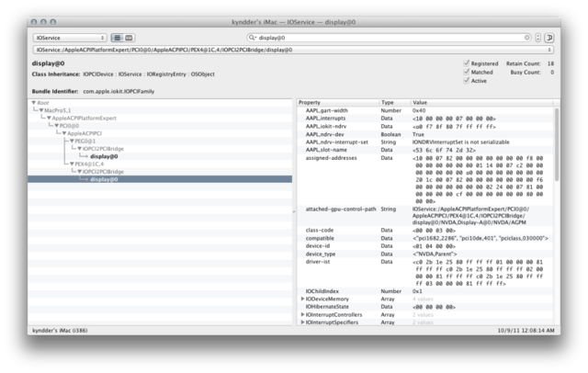Click the crescent toolbar button at far right
Image resolution: width=588 pixels, height=373 pixels.
[549, 38]
